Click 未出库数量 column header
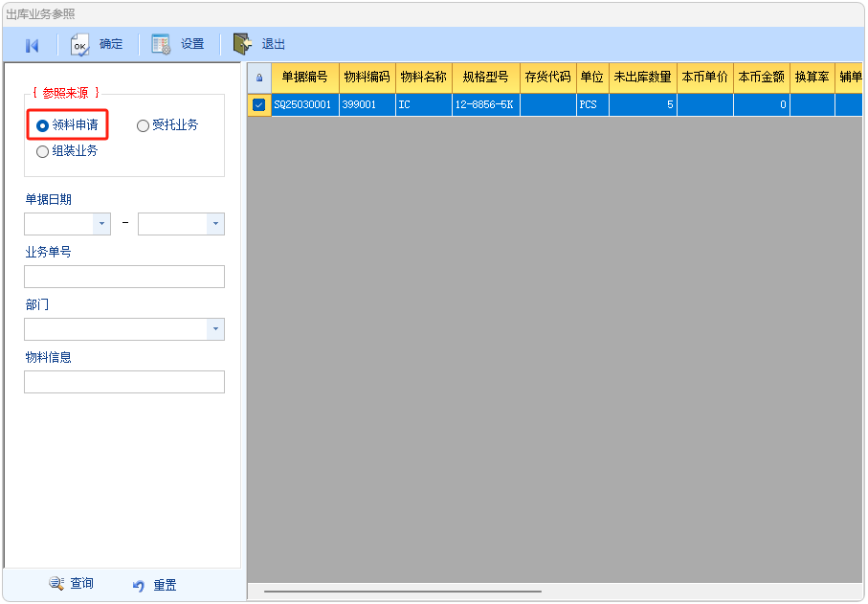The height and width of the screenshot is (604, 868). coord(643,78)
